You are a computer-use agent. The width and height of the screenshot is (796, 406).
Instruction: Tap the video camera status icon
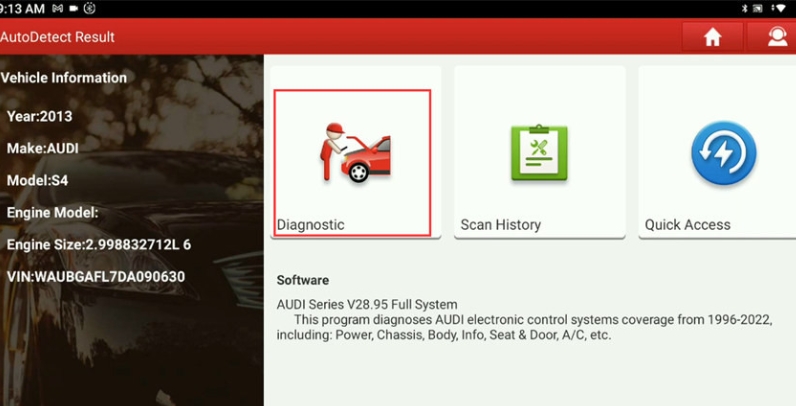click(74, 9)
